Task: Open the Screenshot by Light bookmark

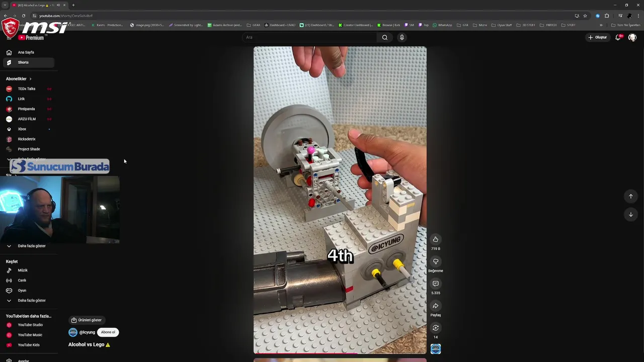Action: point(186,25)
